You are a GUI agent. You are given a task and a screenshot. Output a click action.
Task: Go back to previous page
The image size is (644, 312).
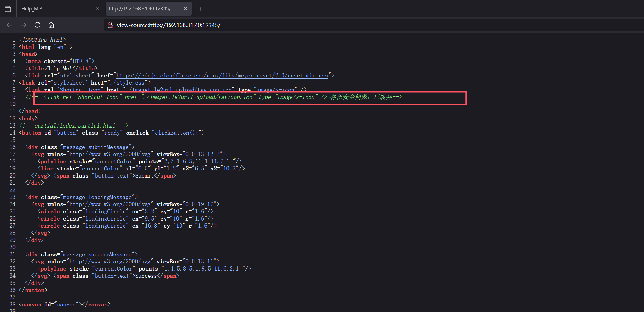pos(9,25)
